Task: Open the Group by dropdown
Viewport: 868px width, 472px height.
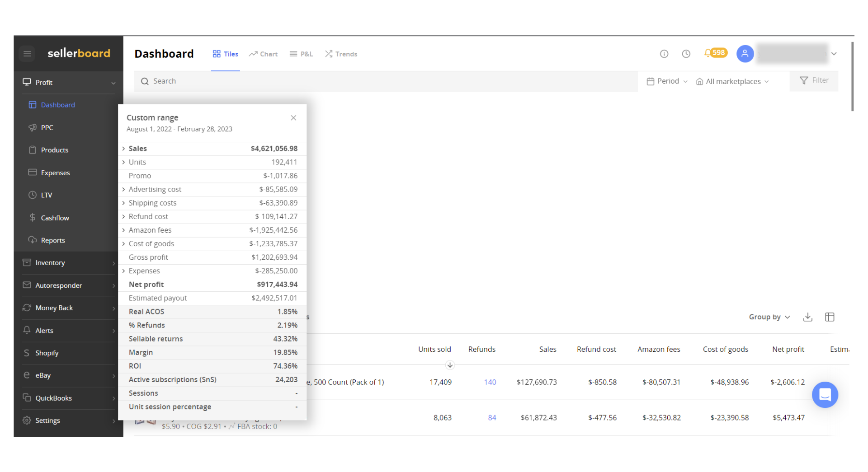Action: click(769, 317)
